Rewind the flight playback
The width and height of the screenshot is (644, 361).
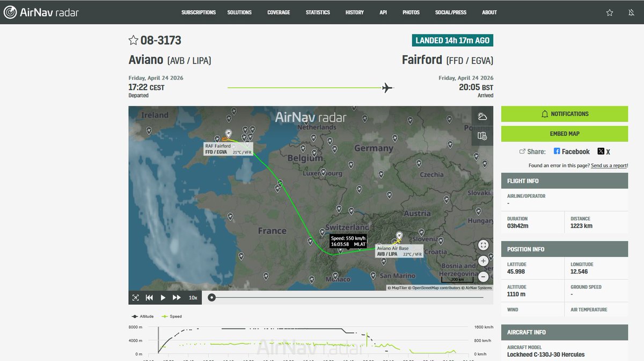pos(149,298)
